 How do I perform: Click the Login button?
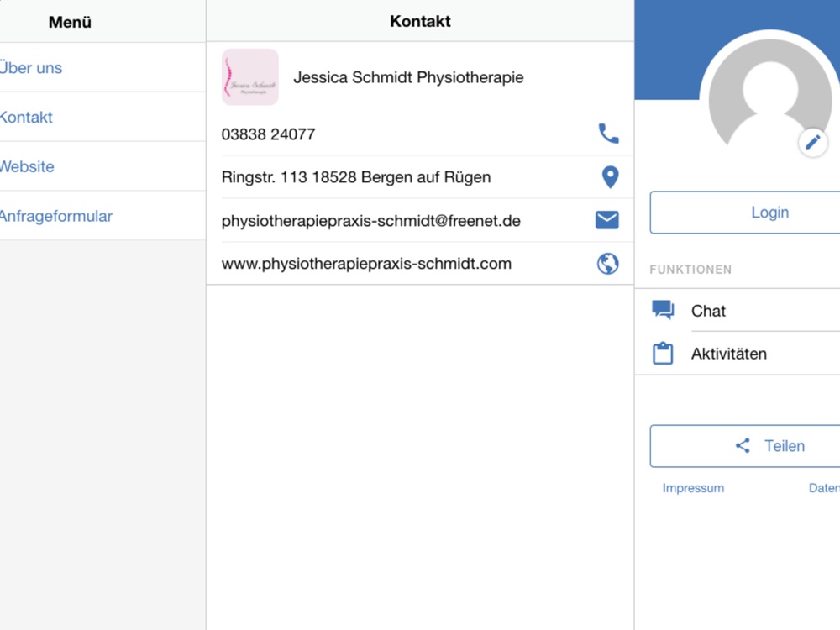pyautogui.click(x=745, y=213)
